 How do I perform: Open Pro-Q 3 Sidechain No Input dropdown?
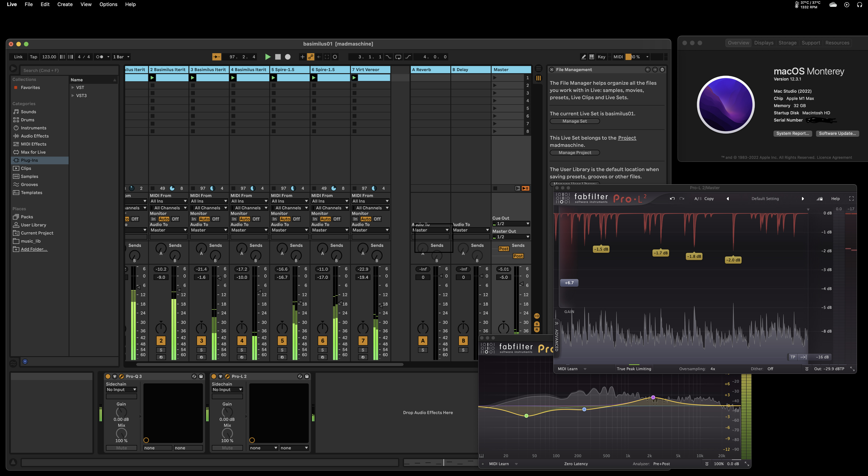[x=121, y=390]
